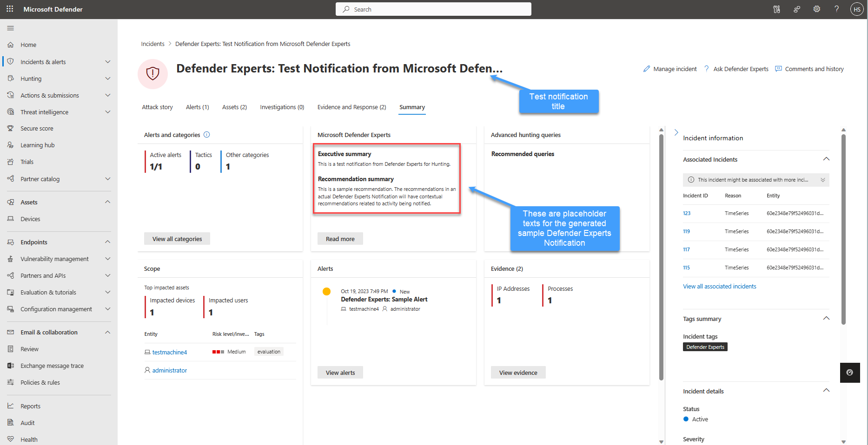Click the Audit icon in sidebar
Viewport: 868px width, 445px height.
tap(10, 423)
